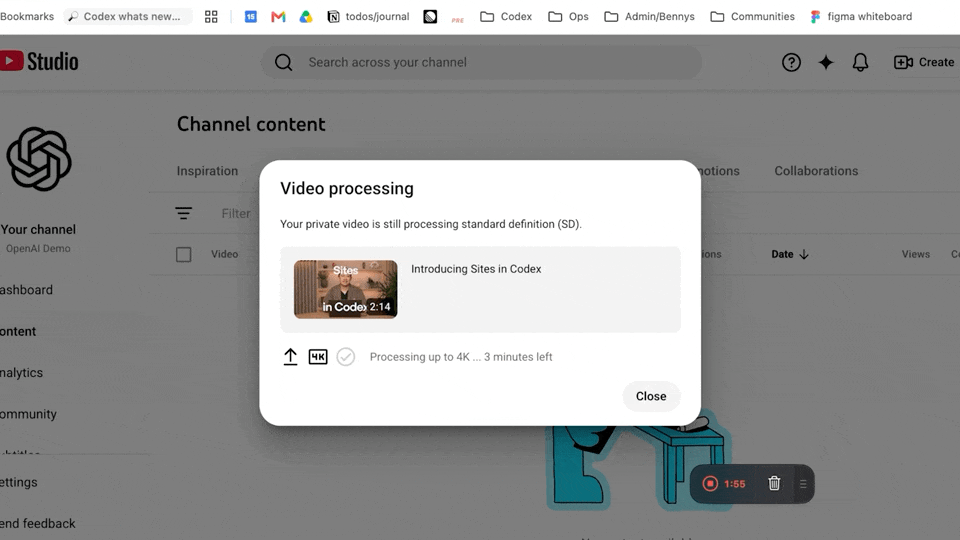Click the Video column header
This screenshot has height=540, width=960.
point(224,254)
